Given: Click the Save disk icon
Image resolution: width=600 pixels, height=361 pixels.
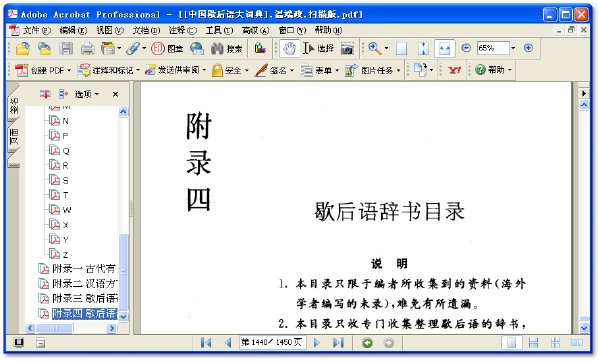Looking at the screenshot, I should click(66, 49).
